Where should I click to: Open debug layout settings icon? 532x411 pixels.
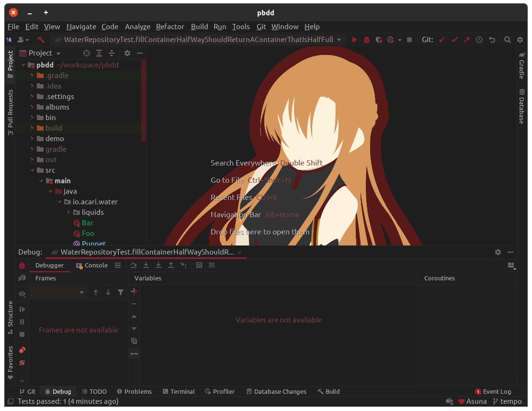511,266
